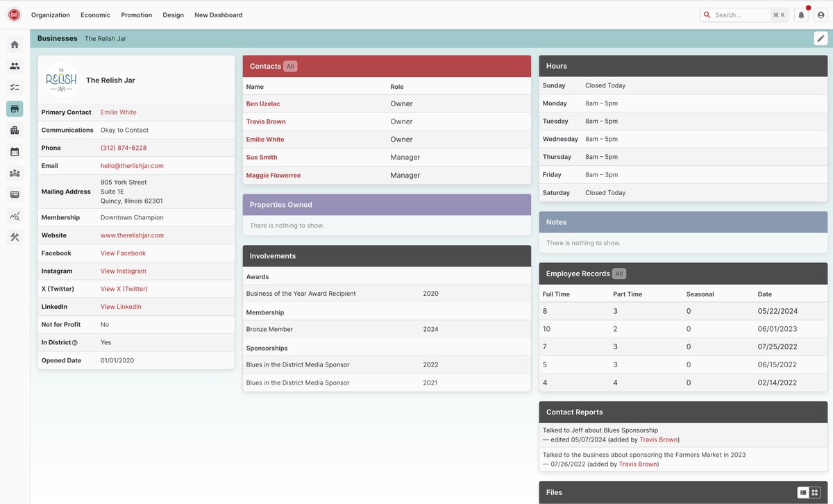
Task: Open www.therelishjar.com website link
Action: [132, 235]
